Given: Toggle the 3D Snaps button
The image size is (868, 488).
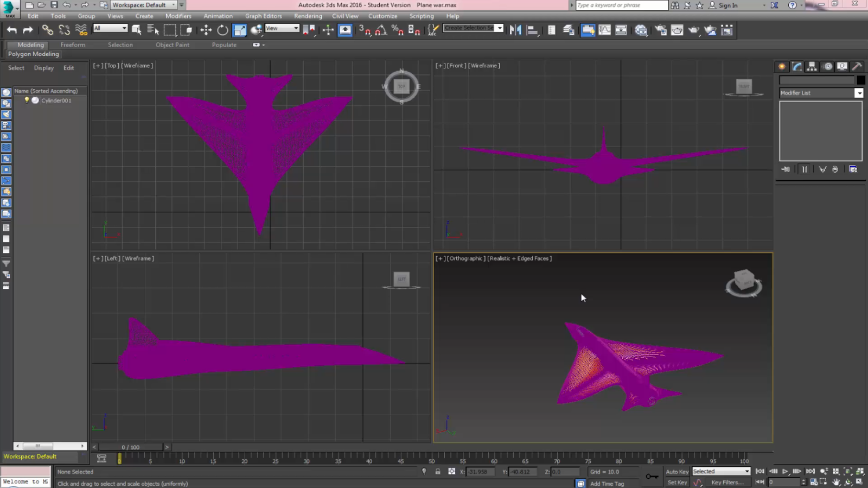Looking at the screenshot, I should (365, 30).
